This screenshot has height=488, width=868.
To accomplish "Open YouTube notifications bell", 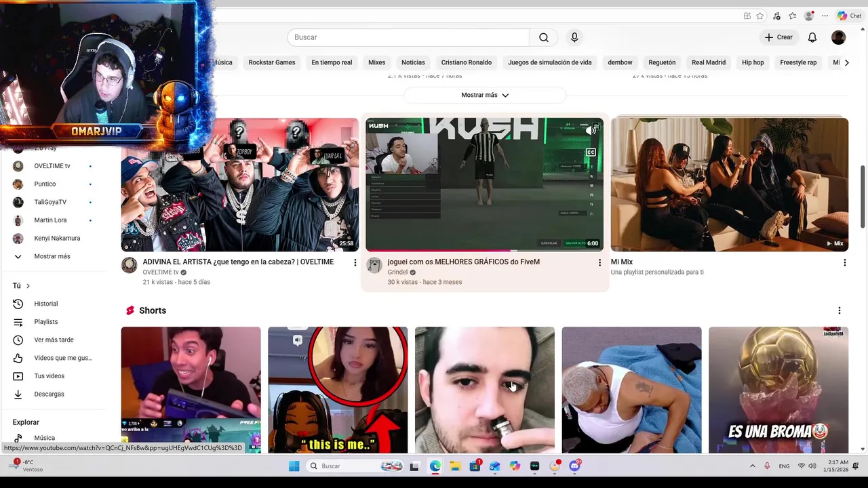I will point(812,37).
